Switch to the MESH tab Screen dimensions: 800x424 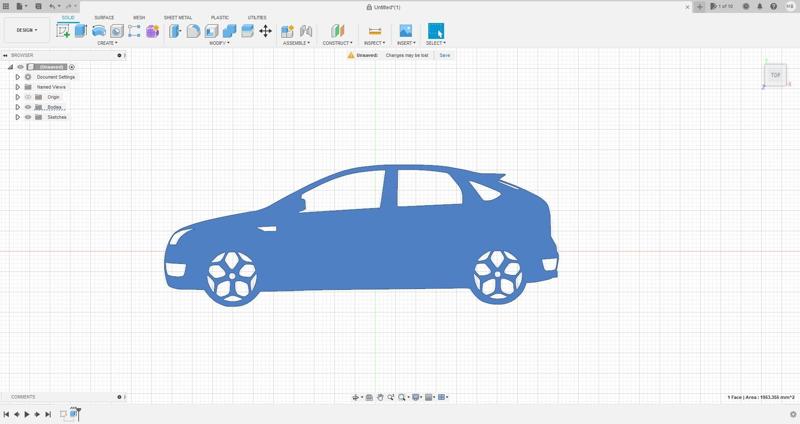coord(139,18)
